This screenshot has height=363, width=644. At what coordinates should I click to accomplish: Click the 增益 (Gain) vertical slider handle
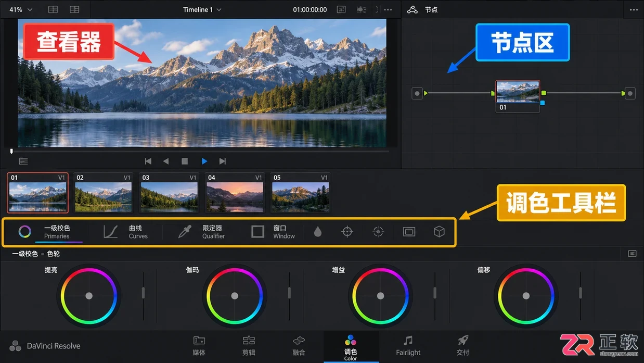pos(435,293)
